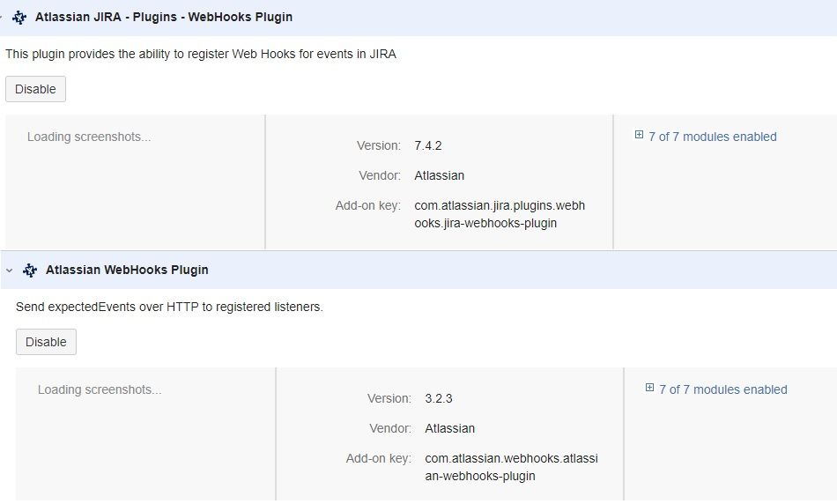
Task: Click the vendor Atlassian under version 3.2.3
Action: pos(450,429)
